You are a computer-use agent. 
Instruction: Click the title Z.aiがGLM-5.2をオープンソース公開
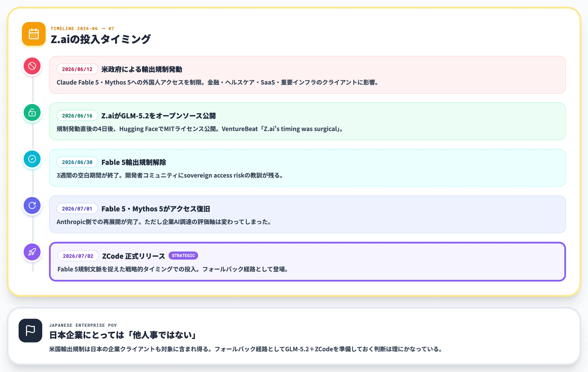pyautogui.click(x=159, y=116)
